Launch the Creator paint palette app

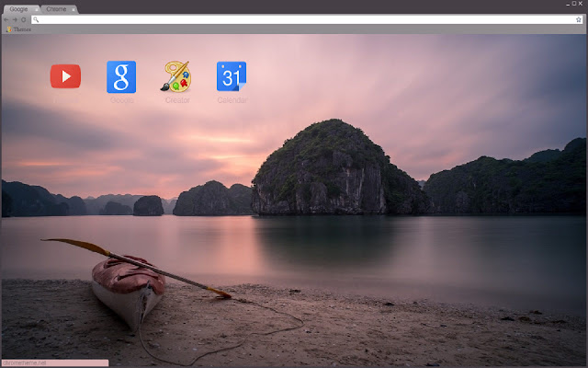click(176, 76)
